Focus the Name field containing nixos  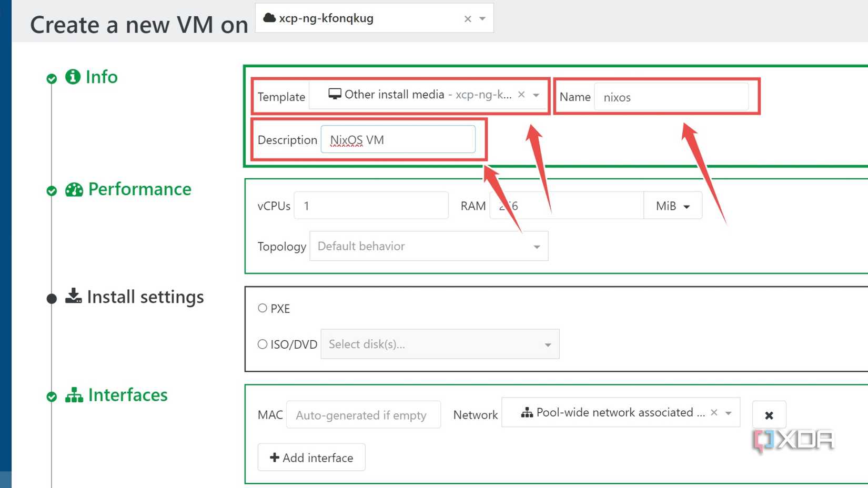click(x=671, y=97)
